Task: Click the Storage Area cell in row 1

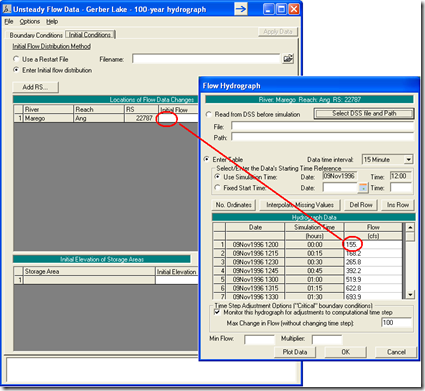Action: tap(89, 280)
